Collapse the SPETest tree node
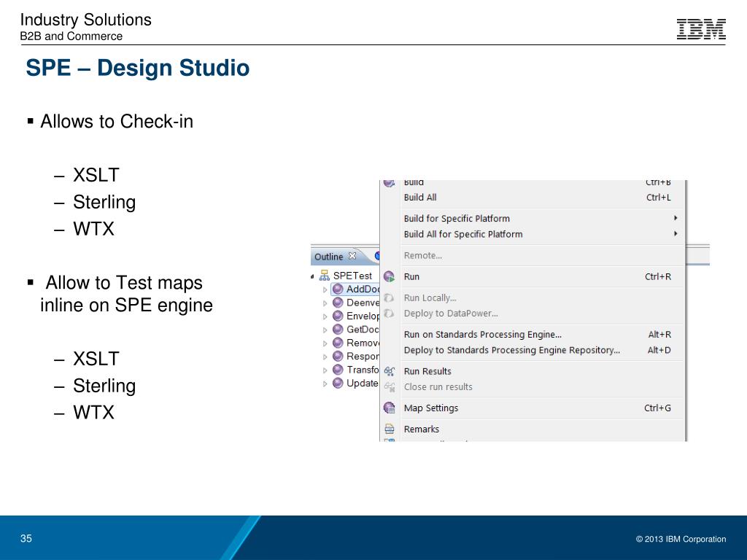This screenshot has height=560, width=747. 312,276
